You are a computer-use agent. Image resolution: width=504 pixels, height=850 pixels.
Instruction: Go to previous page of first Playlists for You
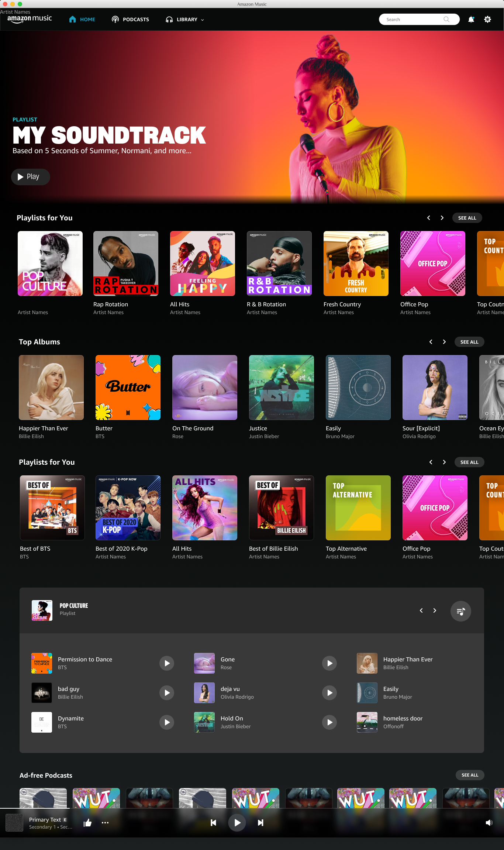(x=429, y=218)
